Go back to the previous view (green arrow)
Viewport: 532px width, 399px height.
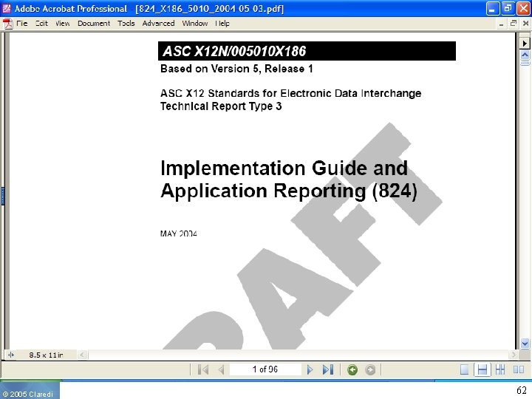coord(352,369)
